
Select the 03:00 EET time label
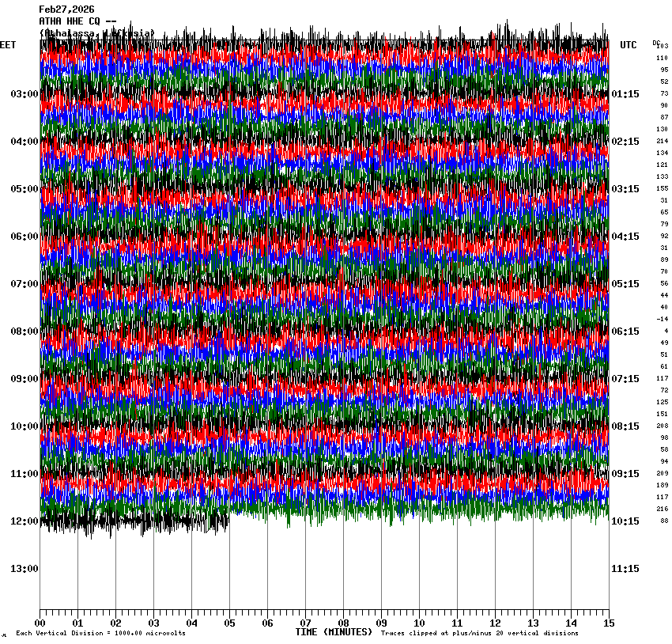pos(24,94)
